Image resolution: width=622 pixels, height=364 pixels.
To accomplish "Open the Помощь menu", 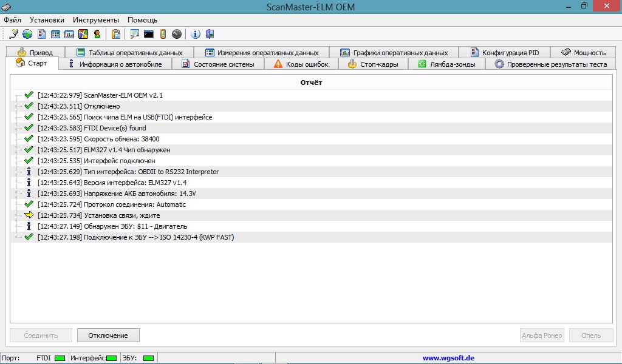I will coord(142,20).
